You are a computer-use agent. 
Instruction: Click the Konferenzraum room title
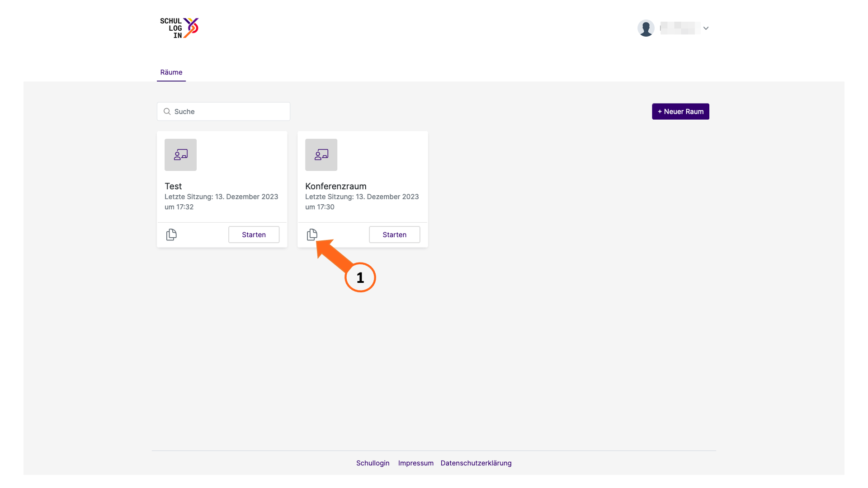point(336,186)
